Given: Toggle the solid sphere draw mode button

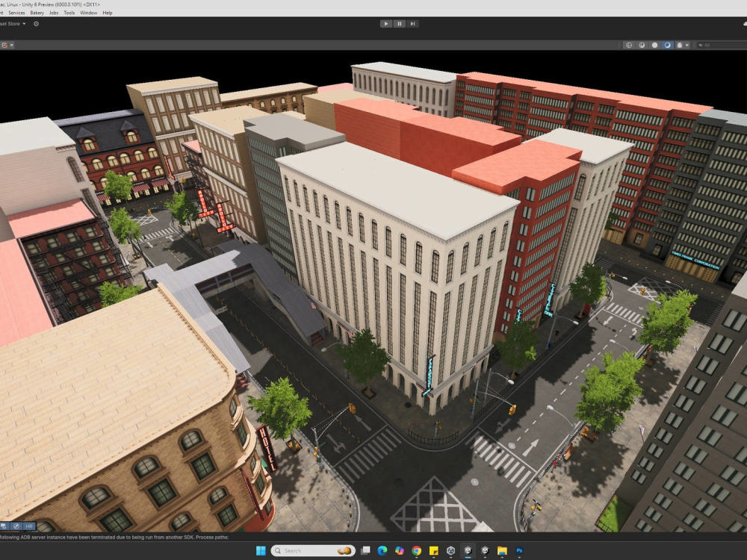Looking at the screenshot, I should tap(654, 46).
